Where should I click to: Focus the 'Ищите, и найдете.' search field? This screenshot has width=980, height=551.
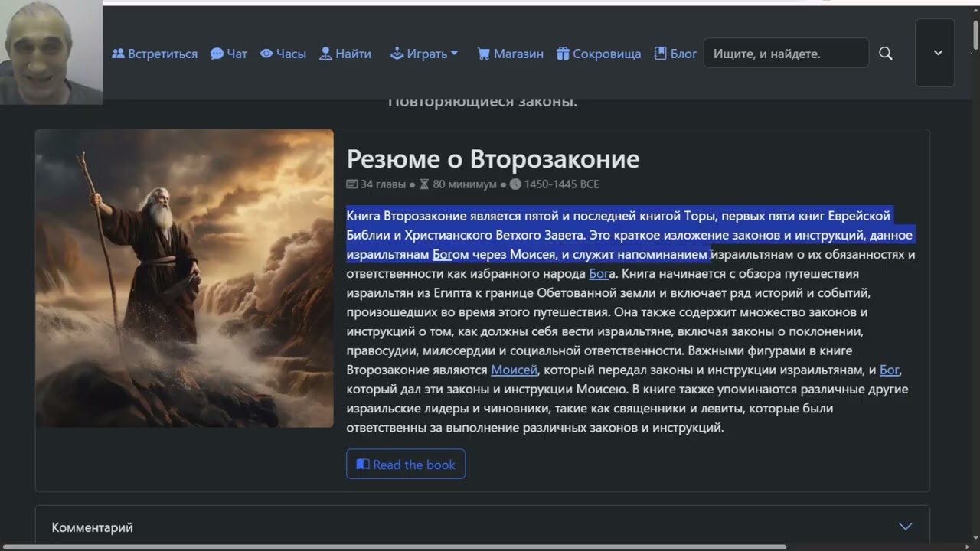pos(786,54)
